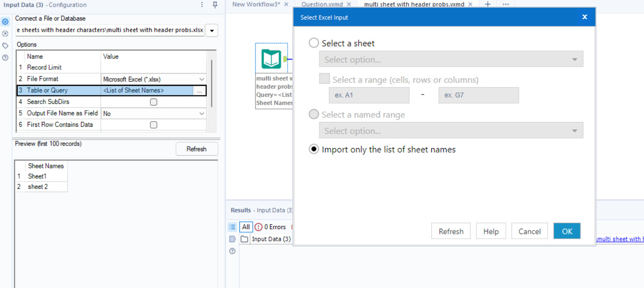Open the File Format dropdown
The width and height of the screenshot is (644, 288).
point(201,78)
